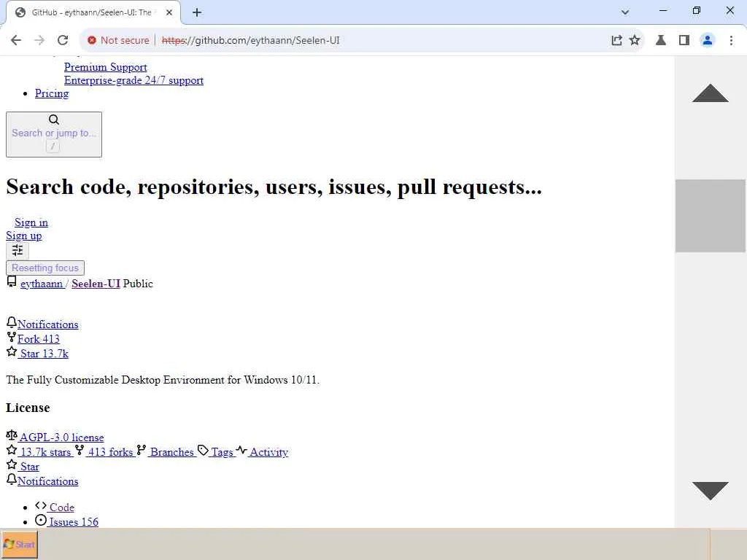Viewport: 747px width, 560px height.
Task: Select the GitHub eythaann/Seelen-UI tab
Action: coord(93,12)
